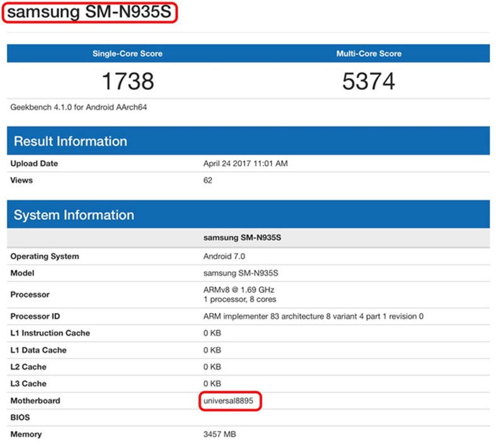Click the L1 Instruction Cache label

(50, 333)
